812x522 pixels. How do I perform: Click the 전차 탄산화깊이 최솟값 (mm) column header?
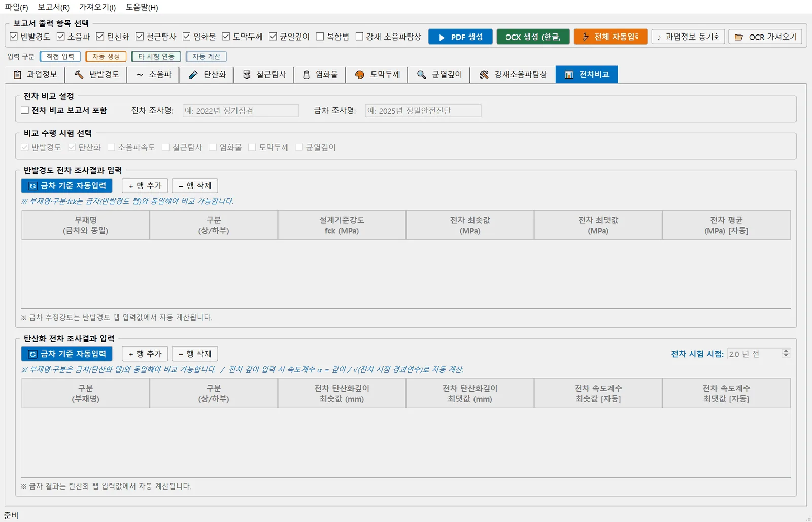342,393
